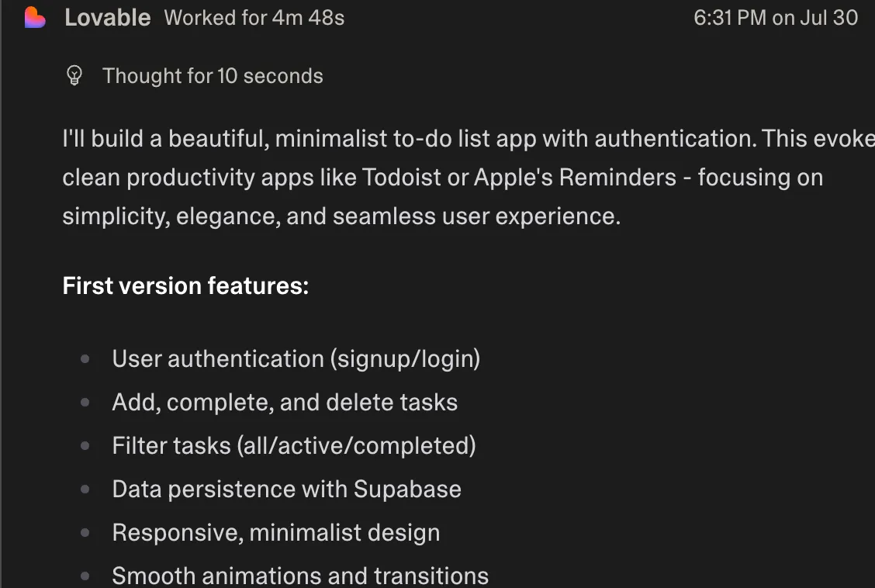Click the lightbulb thought icon

tap(74, 75)
